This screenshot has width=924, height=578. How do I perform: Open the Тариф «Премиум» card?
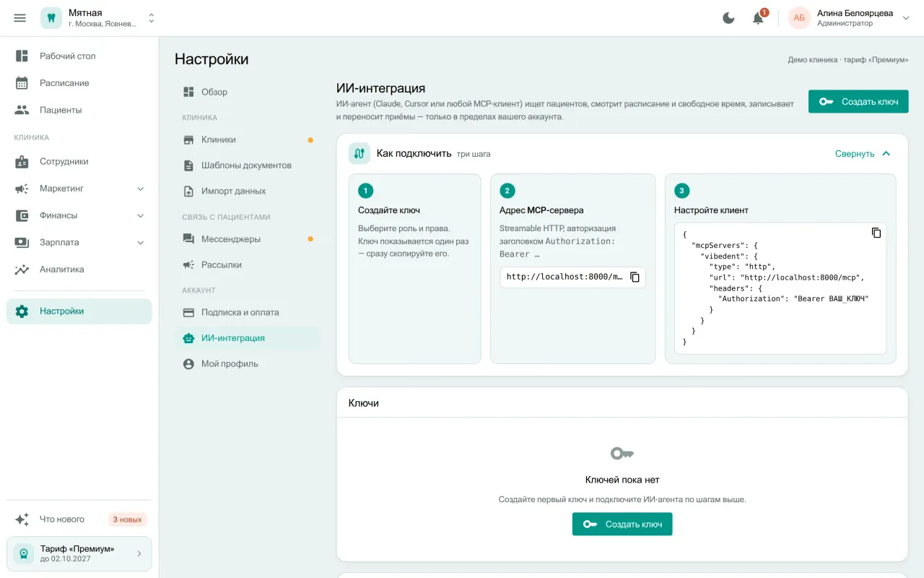[x=79, y=553]
